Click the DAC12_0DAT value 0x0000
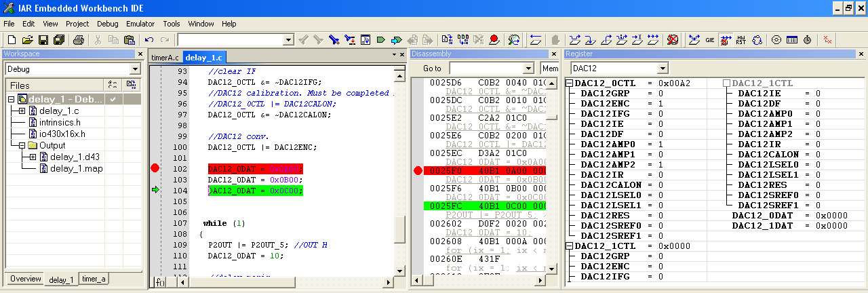Viewport: 868px width, 293px height. click(x=831, y=216)
